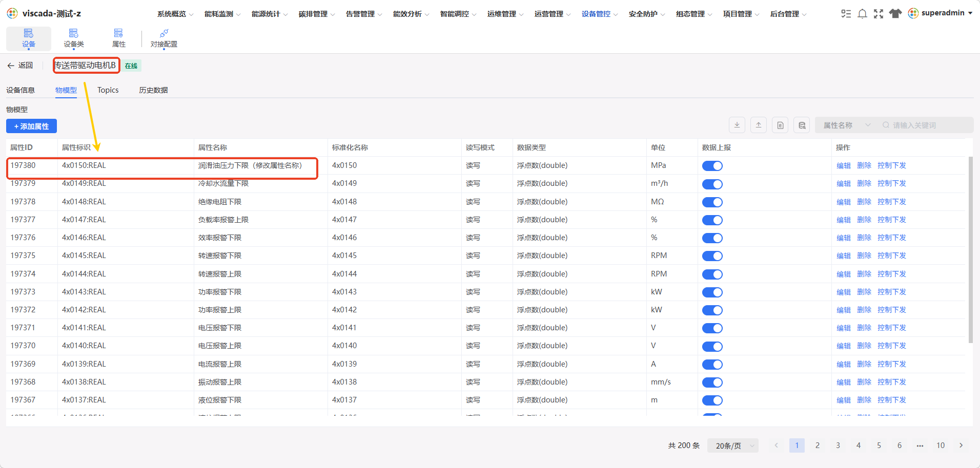Open the superadmin user dropdown arrow
Viewport: 980px width, 468px height.
pyautogui.click(x=970, y=13)
